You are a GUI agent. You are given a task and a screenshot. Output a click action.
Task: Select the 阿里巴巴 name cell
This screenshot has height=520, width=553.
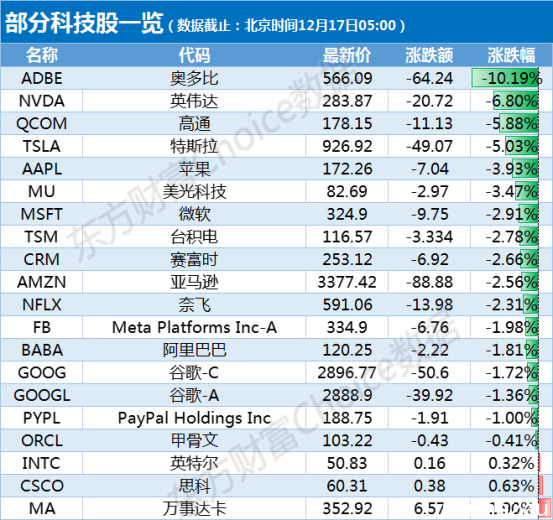pos(194,350)
